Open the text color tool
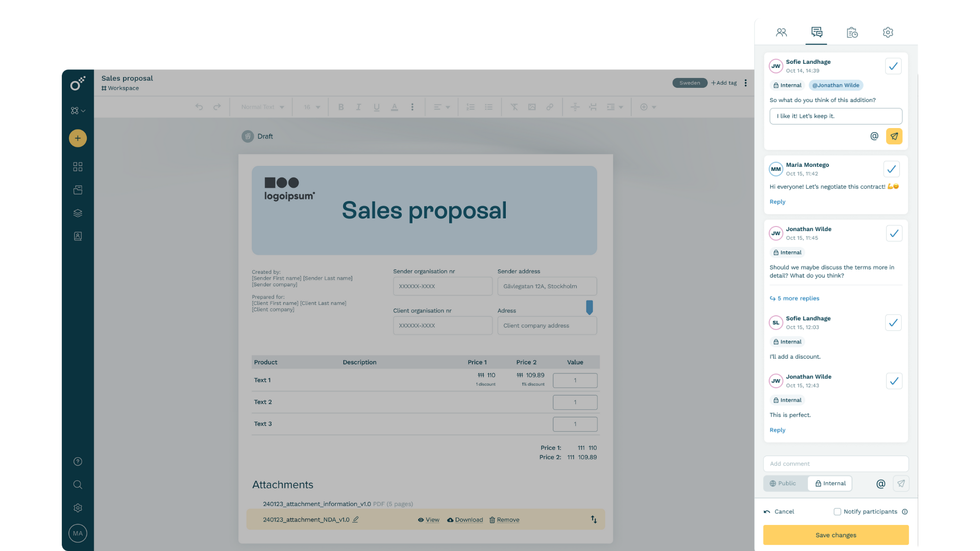980x551 pixels. coord(394,107)
